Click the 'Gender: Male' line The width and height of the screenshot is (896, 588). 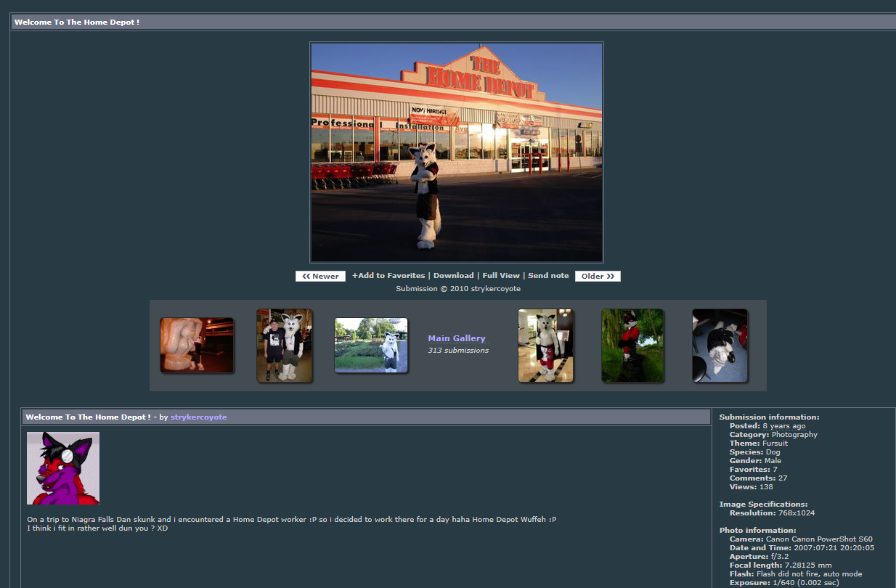click(x=755, y=461)
